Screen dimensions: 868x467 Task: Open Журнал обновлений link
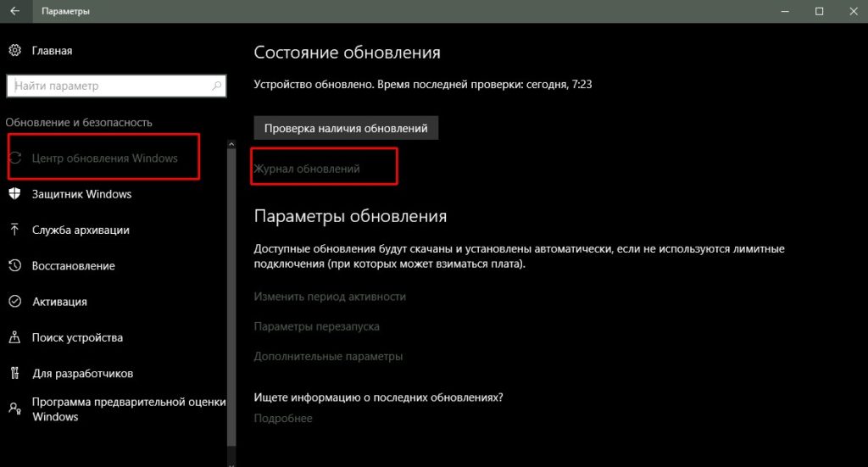307,169
